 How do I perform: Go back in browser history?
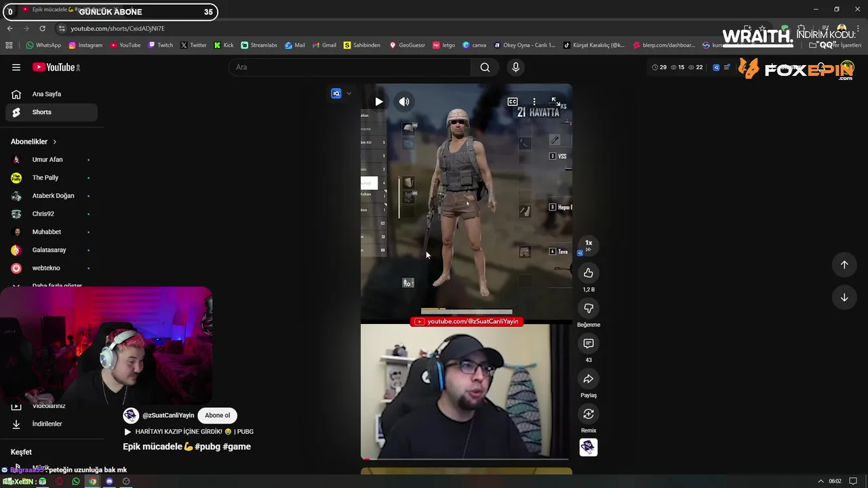[x=9, y=28]
